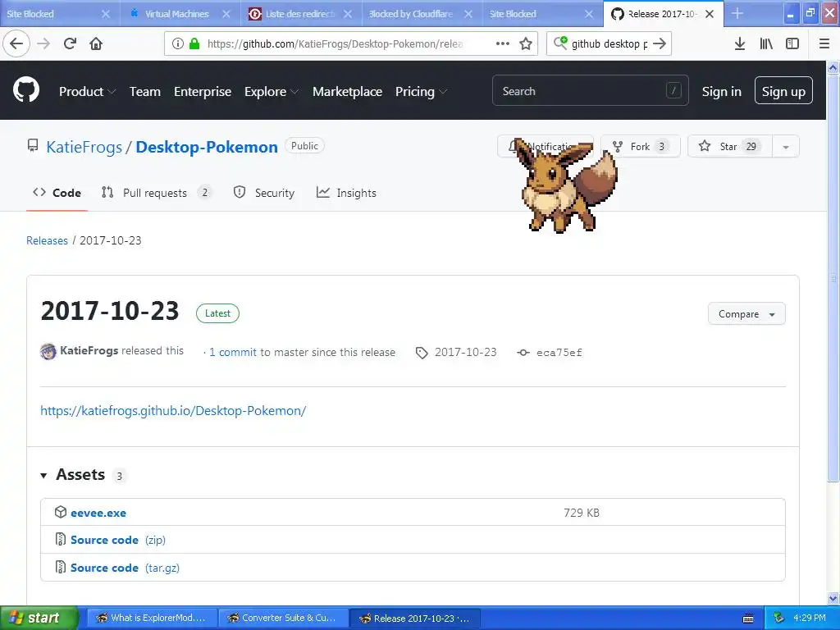
Task: Open the Enterprise navigation item
Action: point(203,92)
